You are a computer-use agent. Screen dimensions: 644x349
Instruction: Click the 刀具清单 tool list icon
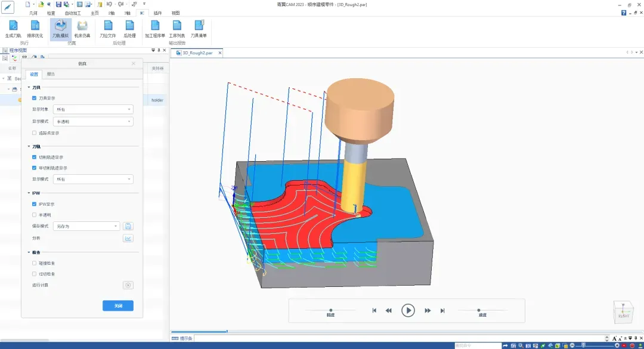click(x=199, y=29)
